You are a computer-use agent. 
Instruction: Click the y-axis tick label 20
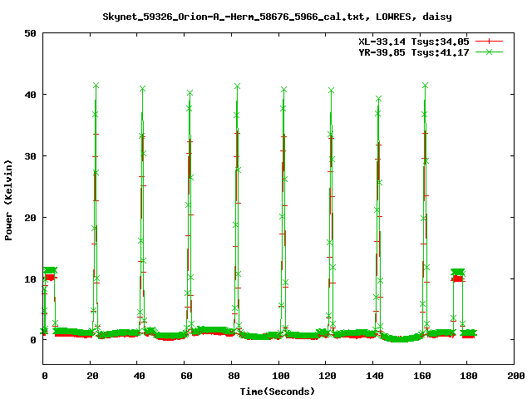click(30, 218)
